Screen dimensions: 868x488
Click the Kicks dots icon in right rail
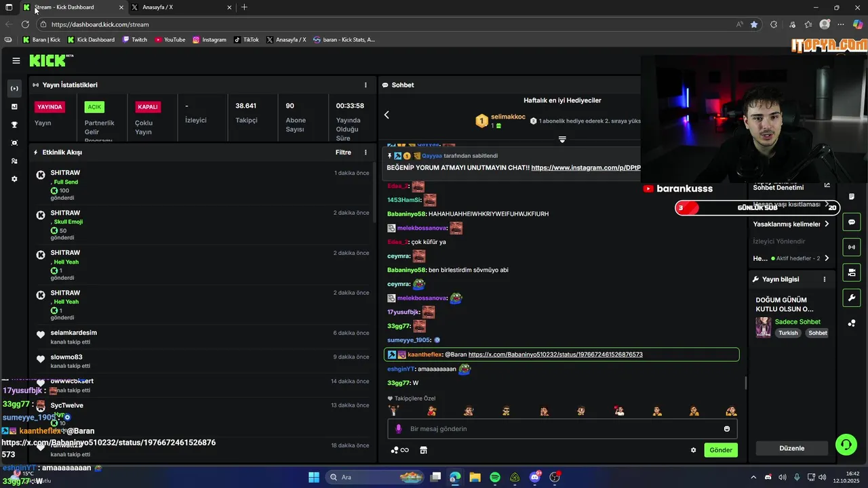pos(852,323)
